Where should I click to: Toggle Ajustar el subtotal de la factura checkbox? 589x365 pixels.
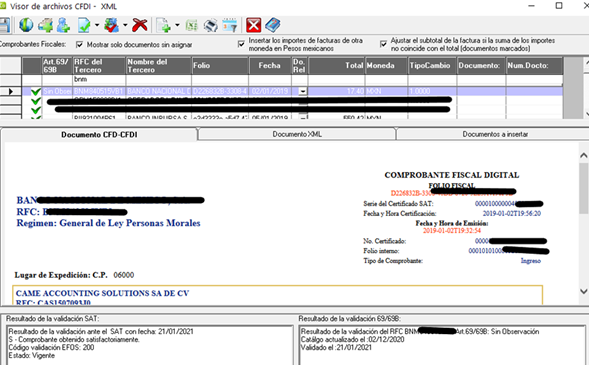pyautogui.click(x=383, y=44)
